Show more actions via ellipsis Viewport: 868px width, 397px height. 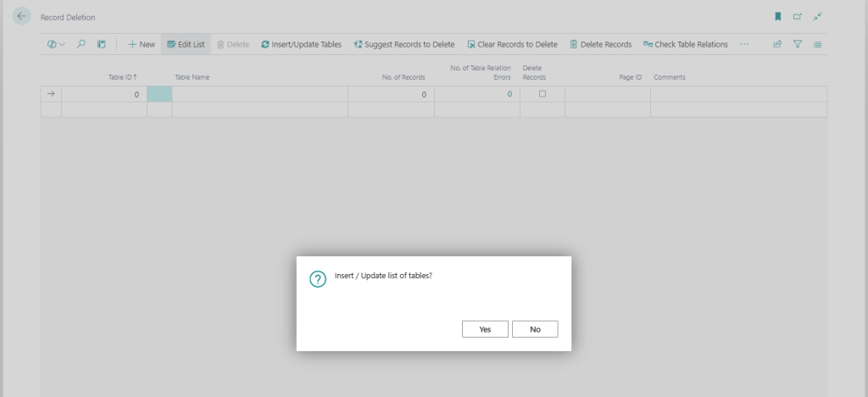click(744, 44)
